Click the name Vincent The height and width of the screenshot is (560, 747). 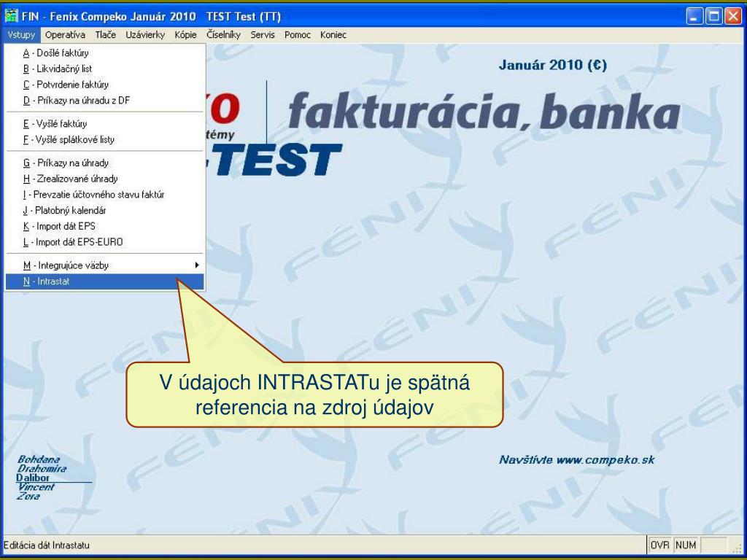(36, 486)
